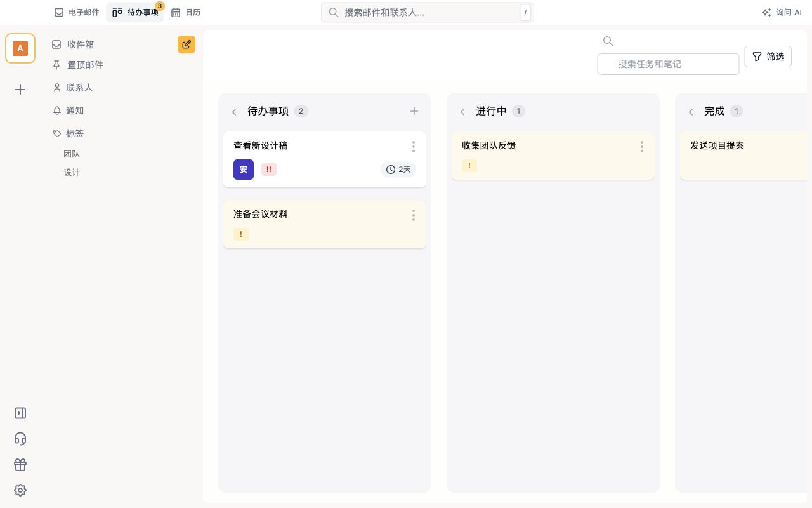This screenshot has width=812, height=508.
Task: Switch to the 待办事项 tab
Action: 135,12
